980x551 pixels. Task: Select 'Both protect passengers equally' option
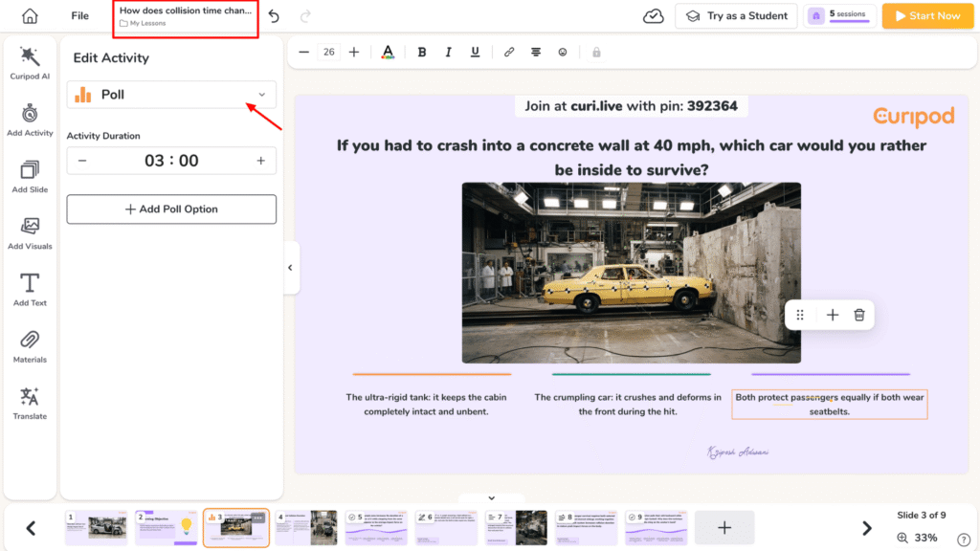click(x=830, y=405)
